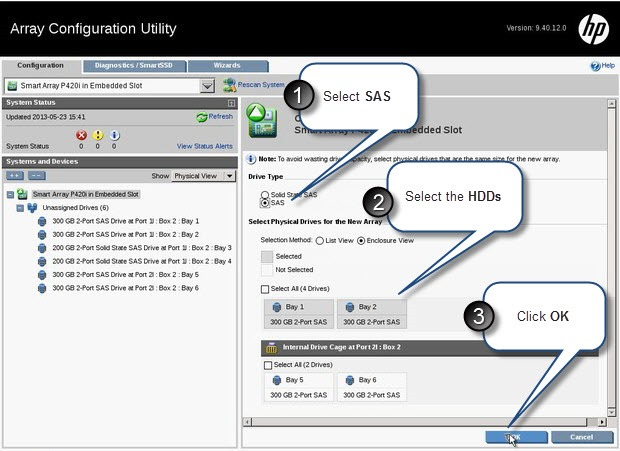620x451 pixels.
Task: Click the Note info icon
Action: tap(251, 159)
